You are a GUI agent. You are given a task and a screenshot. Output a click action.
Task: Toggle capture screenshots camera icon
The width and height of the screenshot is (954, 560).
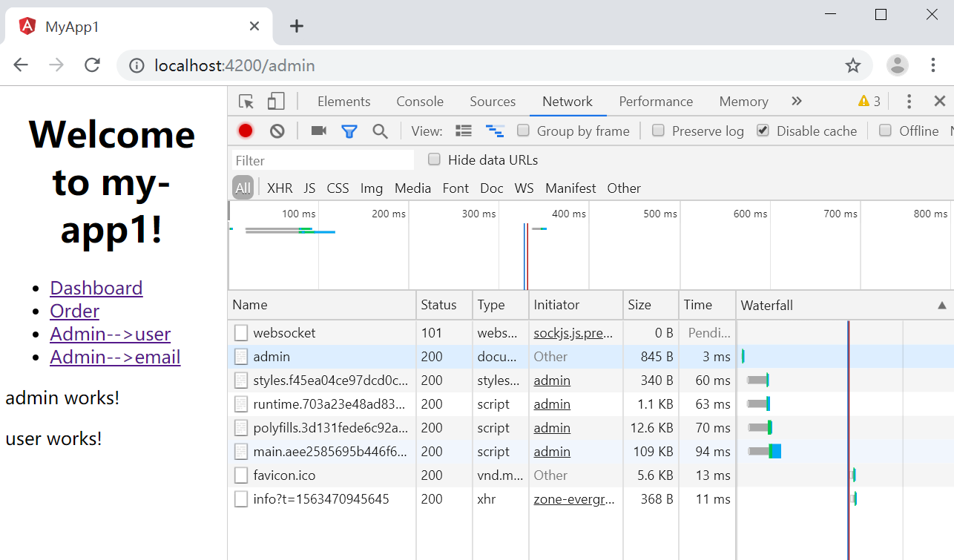click(x=319, y=131)
